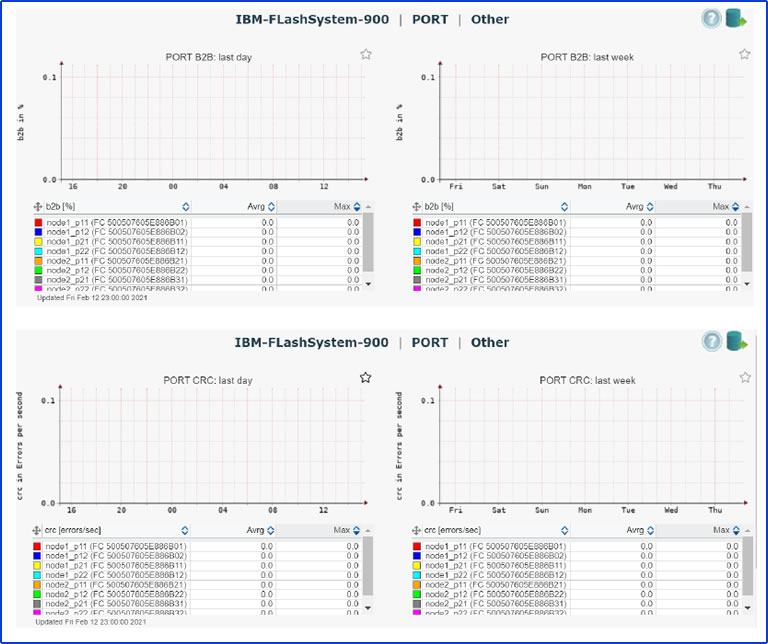Click green swatch for node2_p12 in CRC last day

(x=37, y=594)
